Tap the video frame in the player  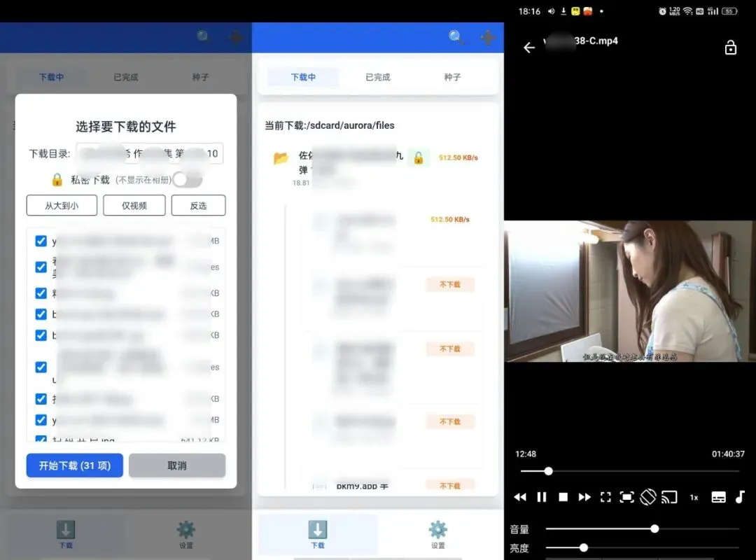[630, 291]
